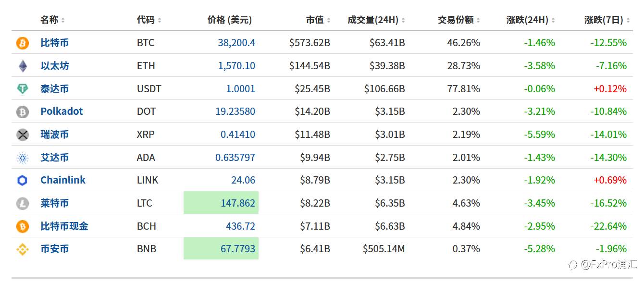Click the Bitcoin Cash icon
Viewport: 644px width, 283px height.
(x=23, y=226)
